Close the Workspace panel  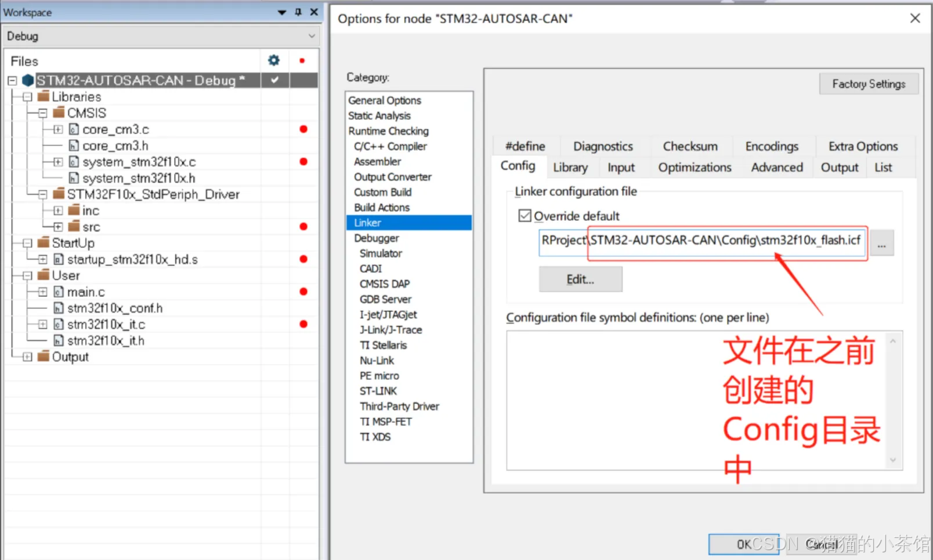coord(314,12)
